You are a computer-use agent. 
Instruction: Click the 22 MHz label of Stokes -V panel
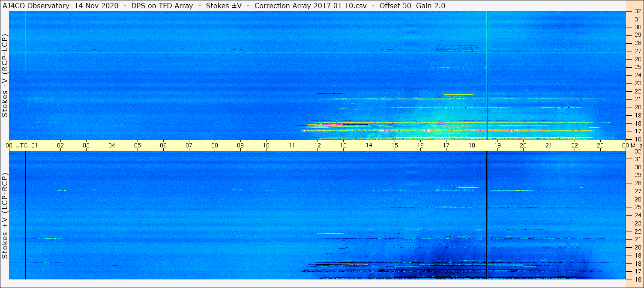[637, 91]
